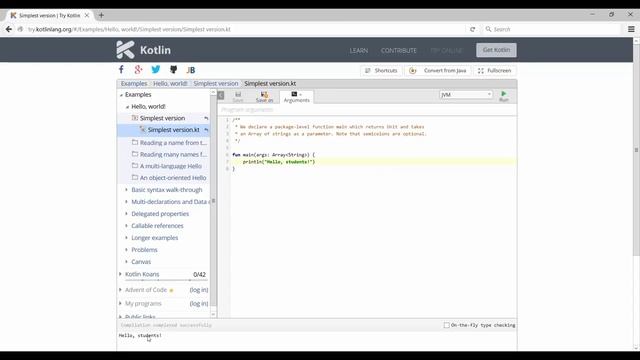Open Reading many names folder
This screenshot has width=640, height=360.
[169, 155]
